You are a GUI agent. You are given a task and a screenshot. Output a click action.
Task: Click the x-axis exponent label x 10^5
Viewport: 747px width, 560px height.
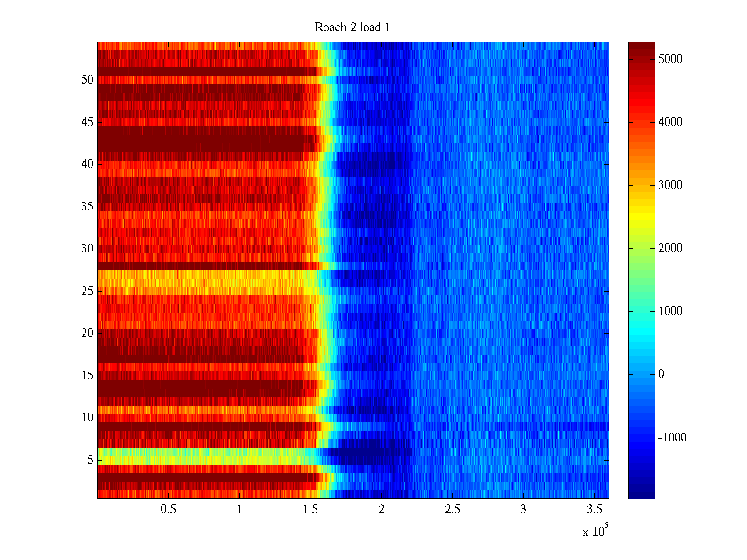pos(595,531)
